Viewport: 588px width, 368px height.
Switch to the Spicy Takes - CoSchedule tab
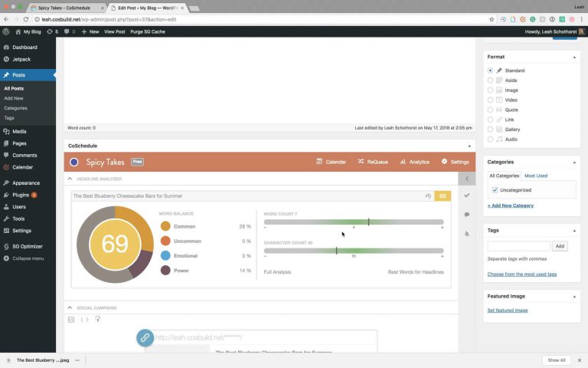click(67, 8)
